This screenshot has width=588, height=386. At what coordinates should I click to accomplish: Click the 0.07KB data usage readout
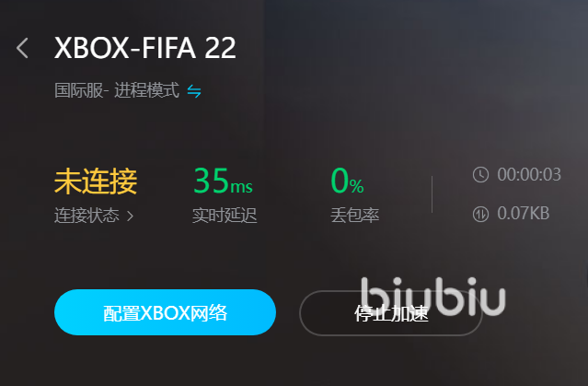pyautogui.click(x=524, y=214)
